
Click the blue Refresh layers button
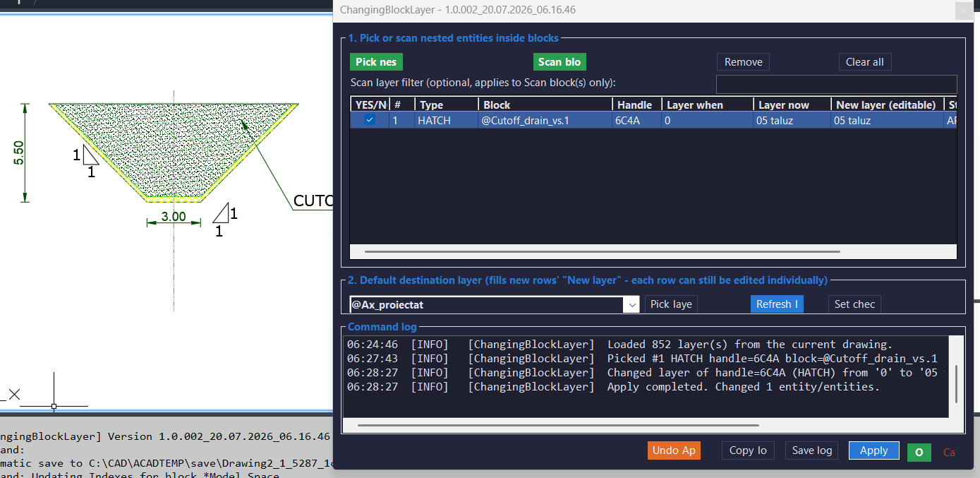tap(777, 304)
